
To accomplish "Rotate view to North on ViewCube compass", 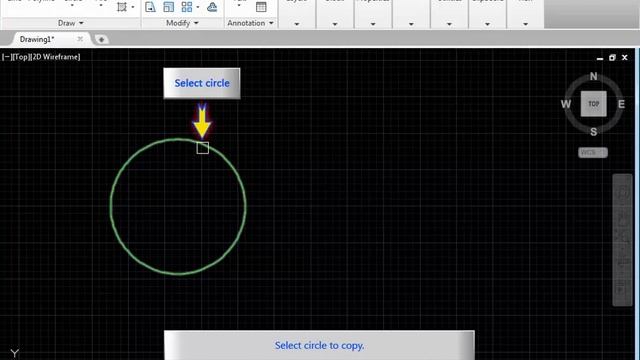I will pyautogui.click(x=593, y=76).
